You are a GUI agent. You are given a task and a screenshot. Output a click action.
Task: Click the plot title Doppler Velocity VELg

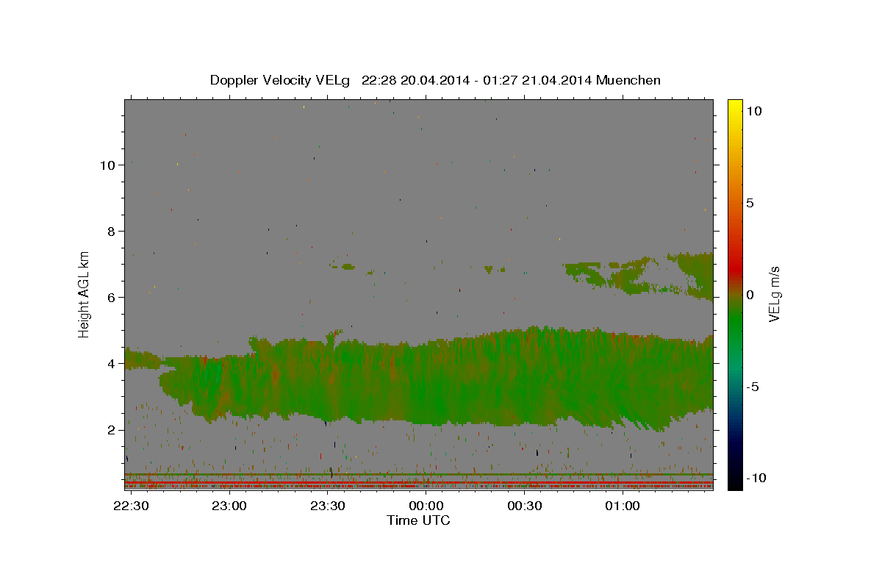(x=281, y=80)
